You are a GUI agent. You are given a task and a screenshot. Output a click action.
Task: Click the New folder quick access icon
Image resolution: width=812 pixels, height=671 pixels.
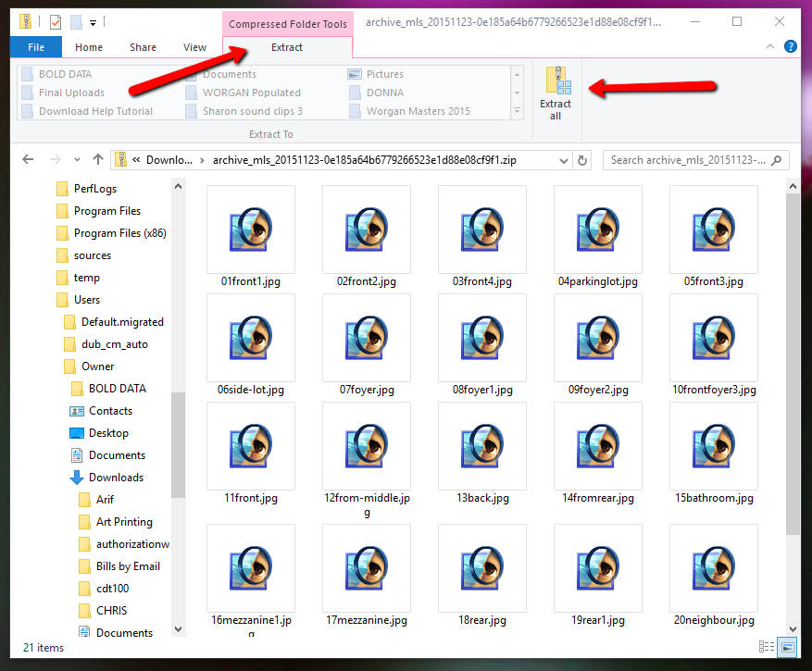pyautogui.click(x=77, y=21)
